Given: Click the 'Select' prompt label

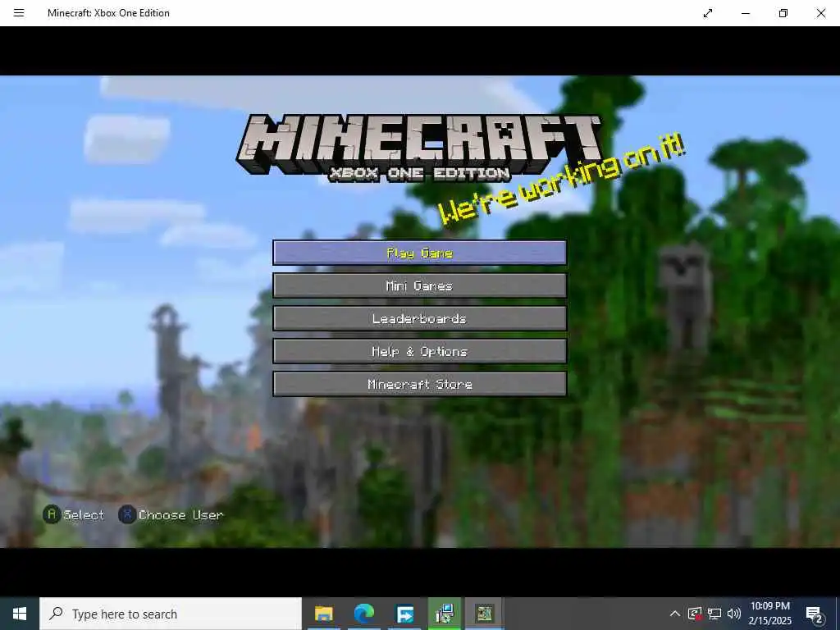Looking at the screenshot, I should pyautogui.click(x=84, y=515).
